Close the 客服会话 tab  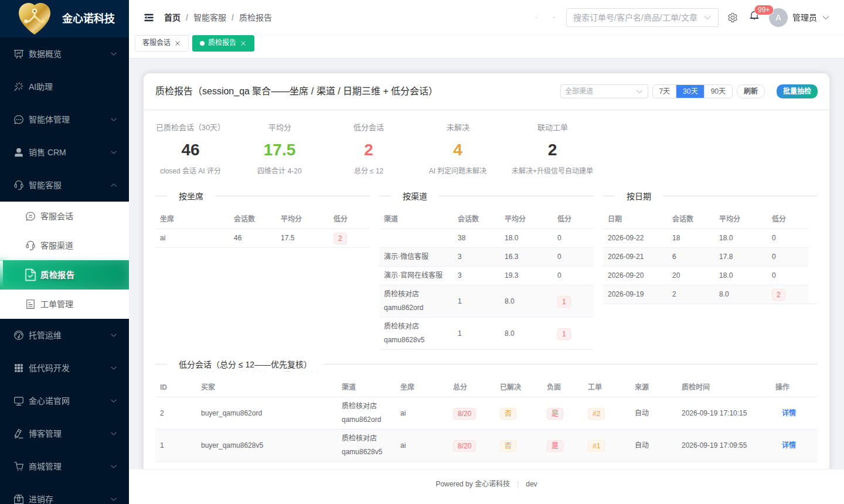tap(178, 43)
